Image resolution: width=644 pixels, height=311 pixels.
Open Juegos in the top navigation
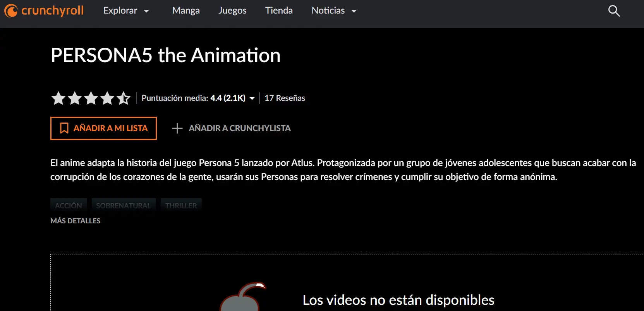coord(232,11)
